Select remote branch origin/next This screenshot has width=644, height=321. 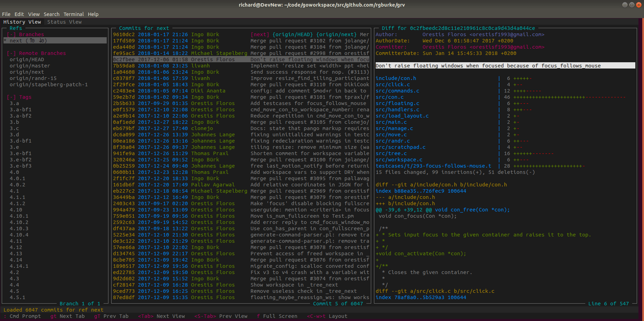coord(27,72)
